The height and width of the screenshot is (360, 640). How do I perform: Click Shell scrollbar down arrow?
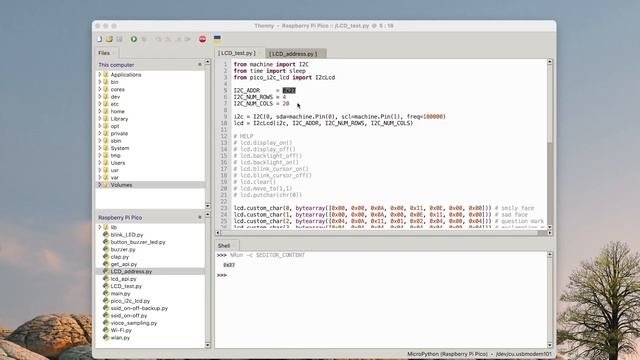point(550,345)
